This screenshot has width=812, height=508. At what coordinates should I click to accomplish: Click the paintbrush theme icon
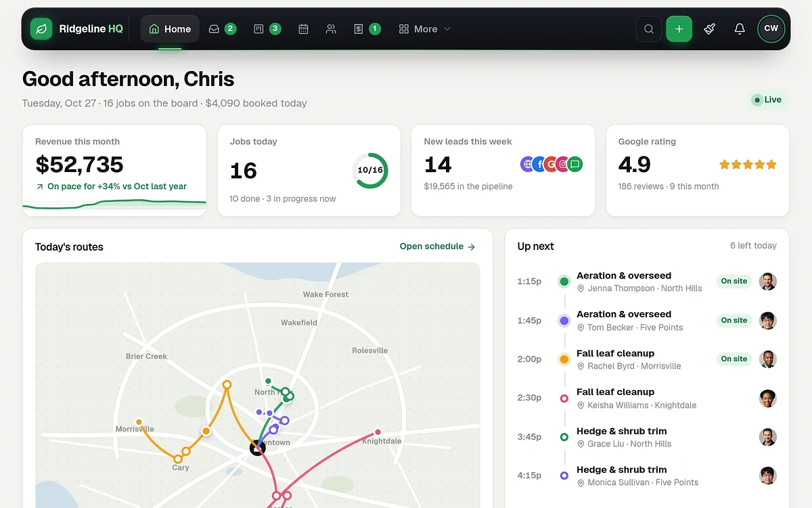(x=709, y=29)
